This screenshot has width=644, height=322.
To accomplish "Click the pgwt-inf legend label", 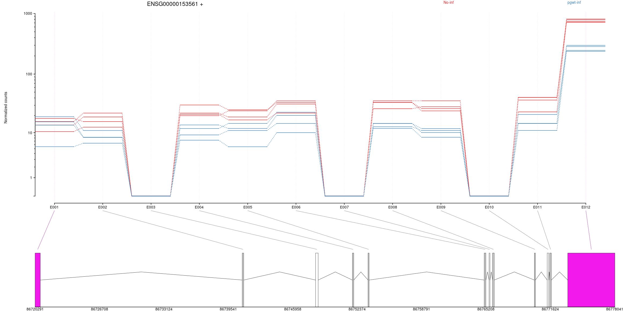I will [x=574, y=3].
